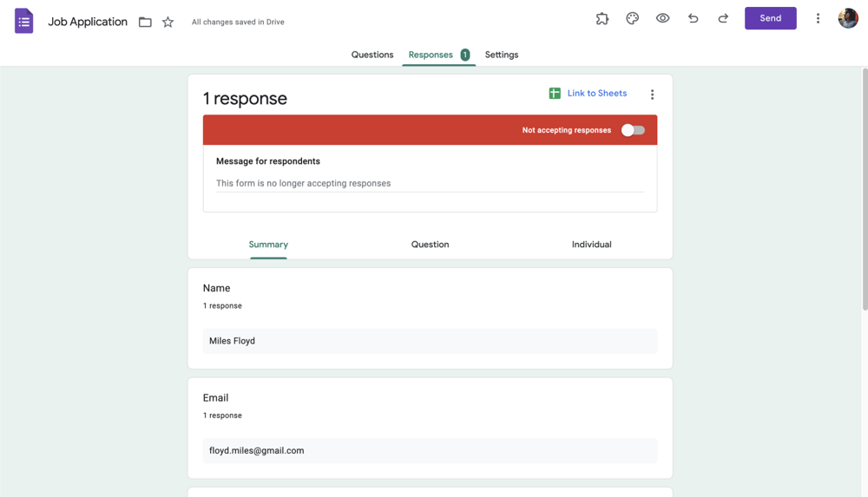Edit the message for respondents field

[x=430, y=183]
